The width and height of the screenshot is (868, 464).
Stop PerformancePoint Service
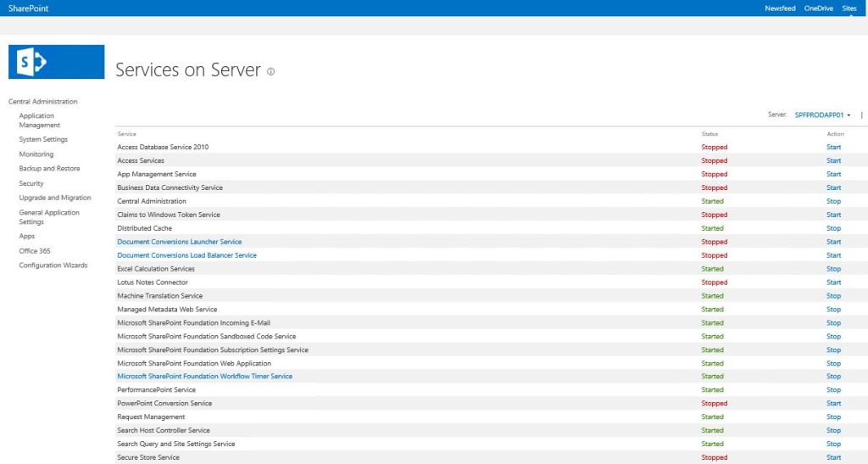click(834, 390)
